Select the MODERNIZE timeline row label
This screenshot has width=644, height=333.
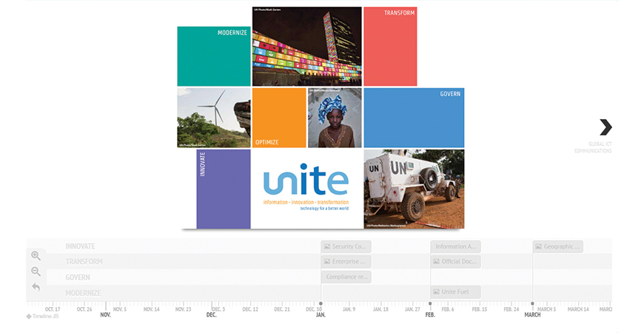pos(83,293)
